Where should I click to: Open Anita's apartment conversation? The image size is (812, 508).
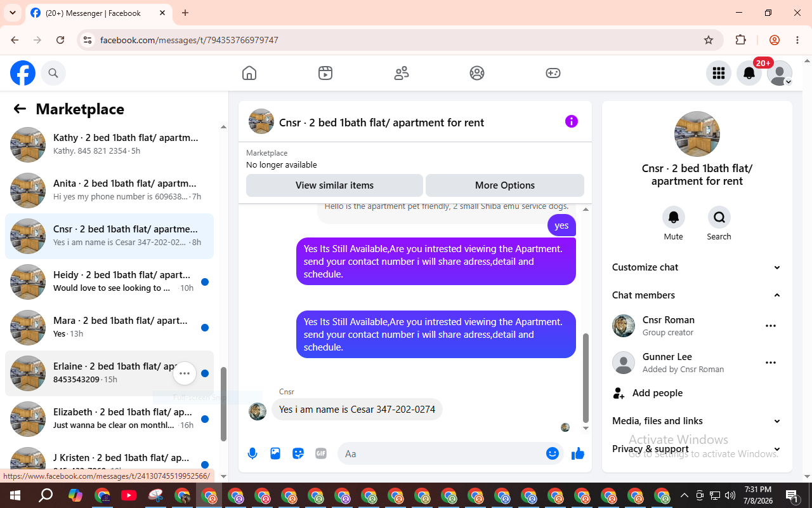(109, 190)
